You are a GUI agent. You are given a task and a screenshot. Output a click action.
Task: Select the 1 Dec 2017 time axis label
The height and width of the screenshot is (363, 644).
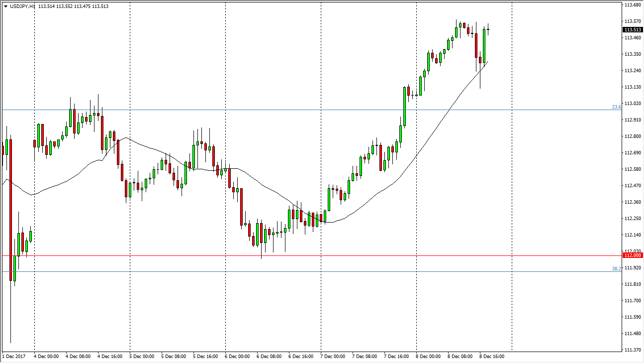pos(14,357)
